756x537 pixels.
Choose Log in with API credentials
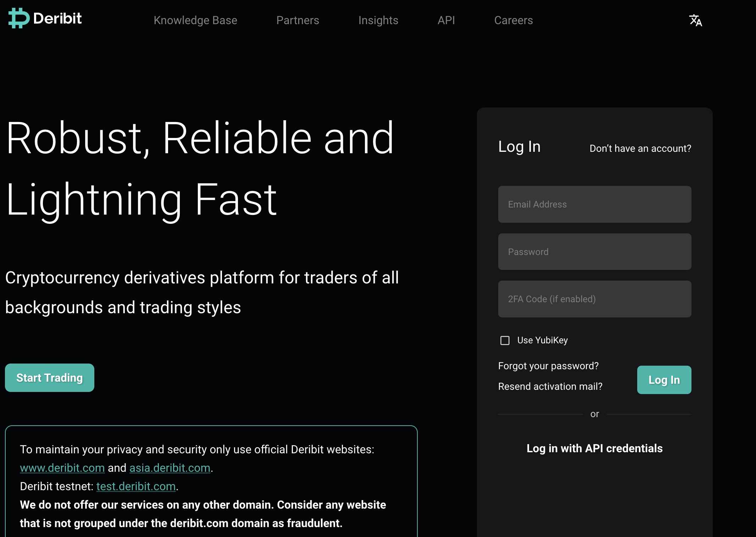(595, 448)
